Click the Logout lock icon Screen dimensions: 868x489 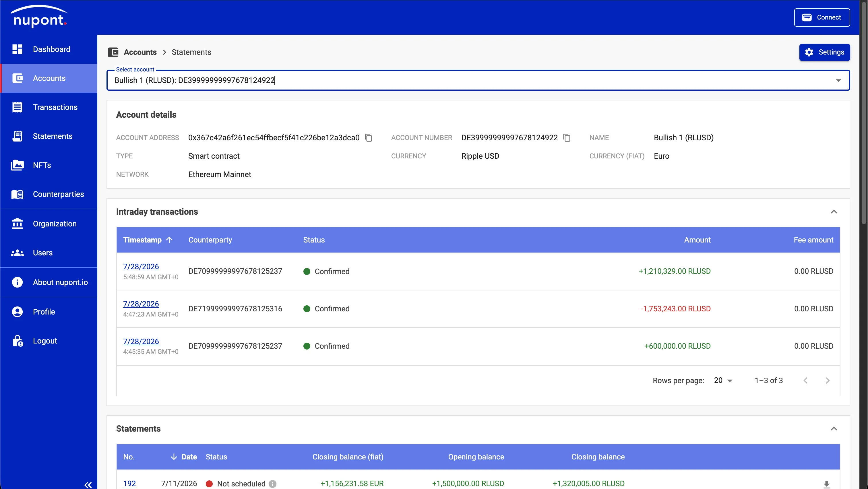pos(18,341)
